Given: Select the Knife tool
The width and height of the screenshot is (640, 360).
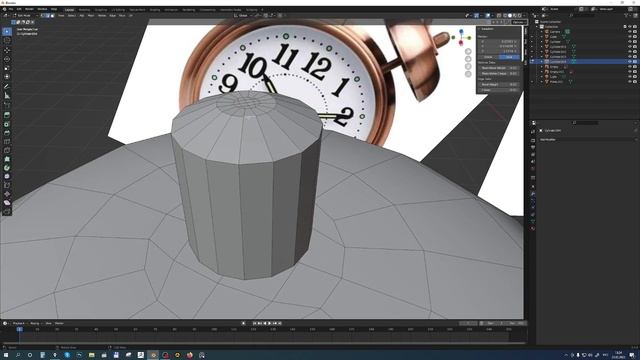Looking at the screenshot, I should pyautogui.click(x=7, y=150).
